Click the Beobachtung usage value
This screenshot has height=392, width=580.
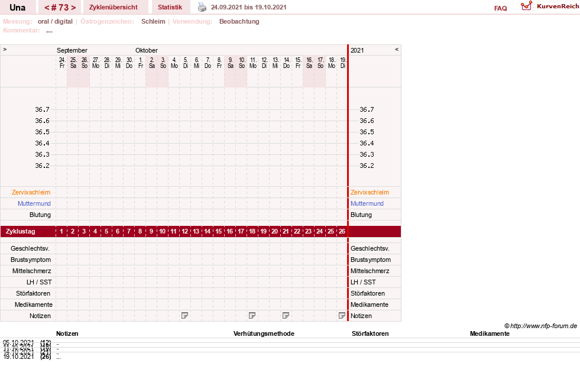click(239, 21)
